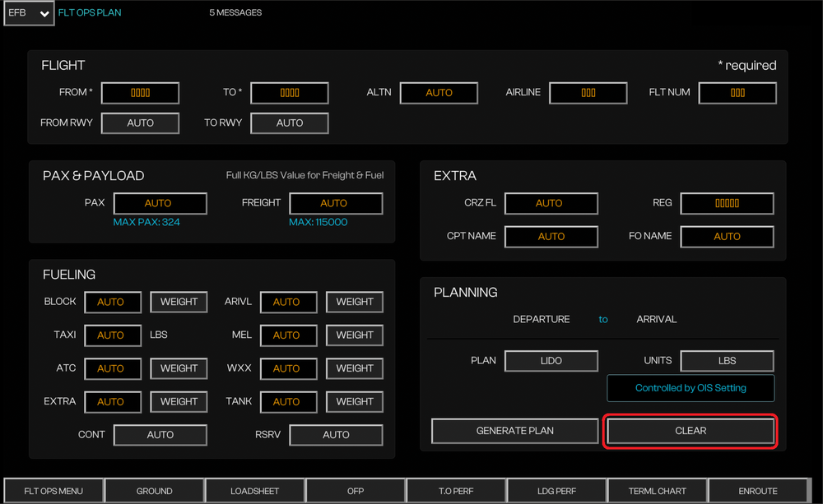Toggle the BLOCK fuel WEIGHT button

(x=179, y=302)
